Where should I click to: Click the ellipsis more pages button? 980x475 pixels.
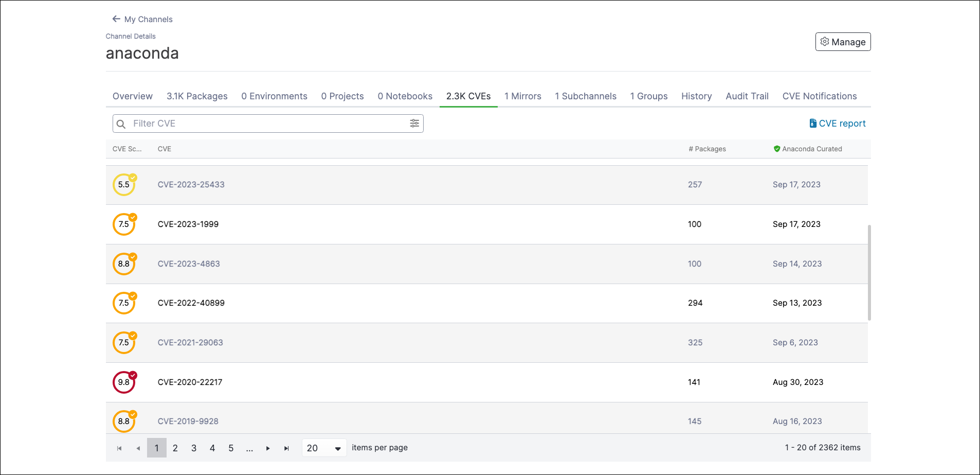coord(249,448)
